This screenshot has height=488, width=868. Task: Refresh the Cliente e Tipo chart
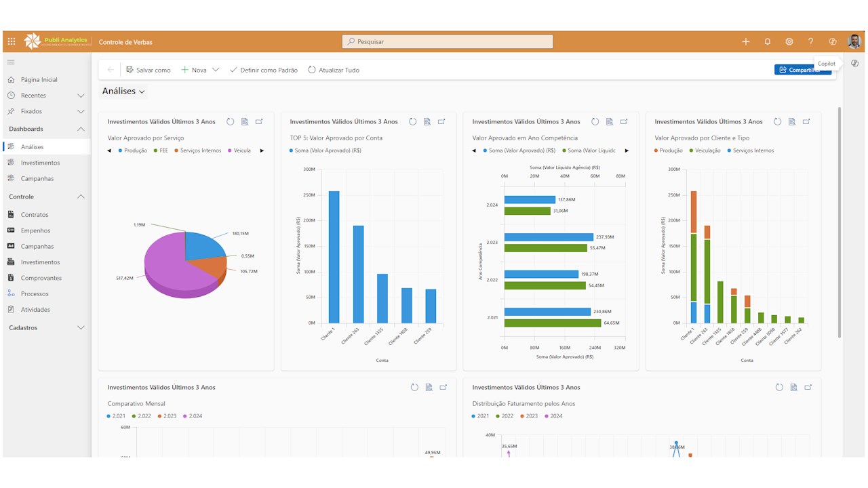(x=777, y=122)
